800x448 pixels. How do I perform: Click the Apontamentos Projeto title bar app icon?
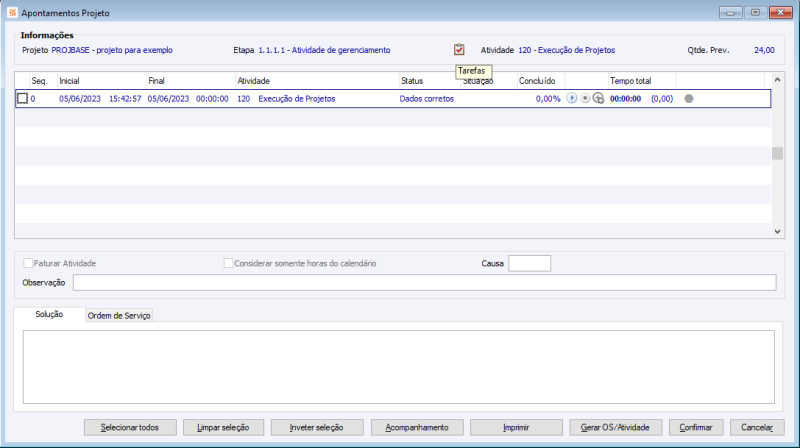click(x=12, y=13)
